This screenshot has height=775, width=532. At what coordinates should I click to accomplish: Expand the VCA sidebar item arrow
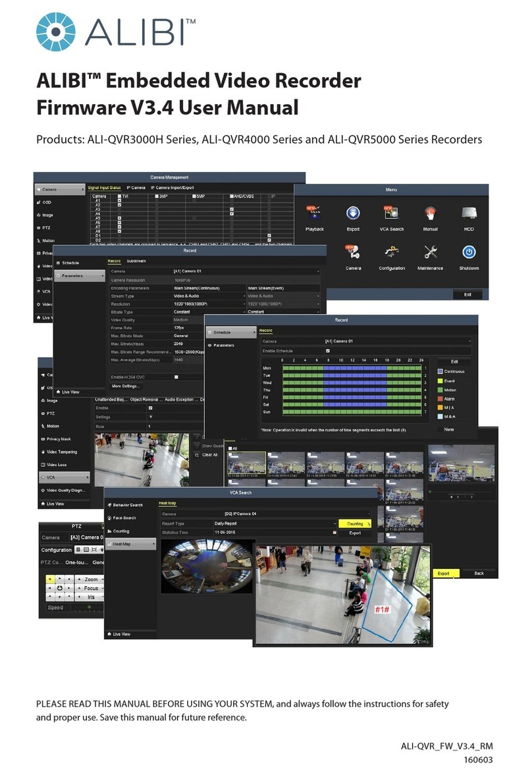(x=88, y=477)
